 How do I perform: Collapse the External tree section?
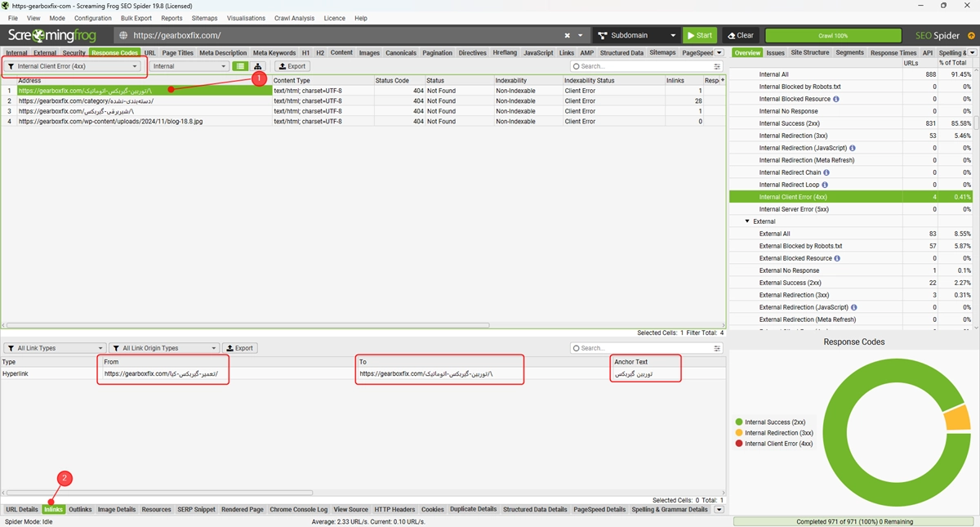(747, 221)
